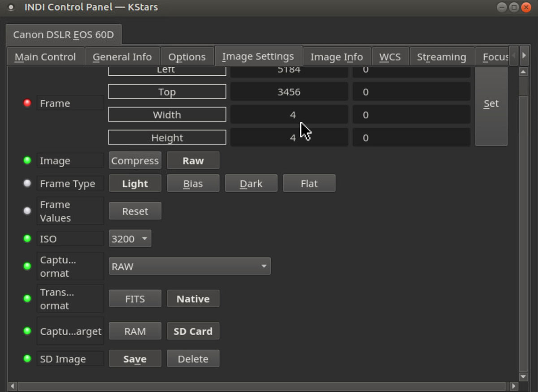This screenshot has height=392, width=538.
Task: Click the Top label box
Action: coord(167,91)
